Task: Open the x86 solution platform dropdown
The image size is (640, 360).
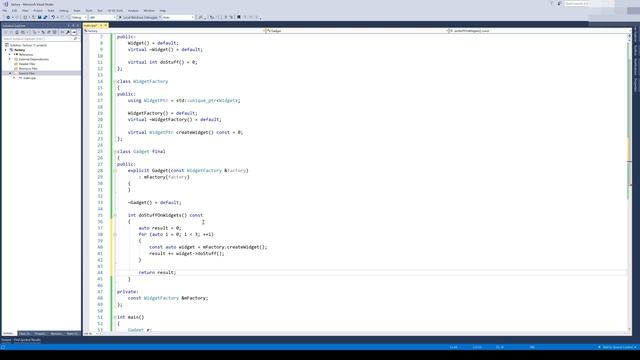Action: click(102, 18)
